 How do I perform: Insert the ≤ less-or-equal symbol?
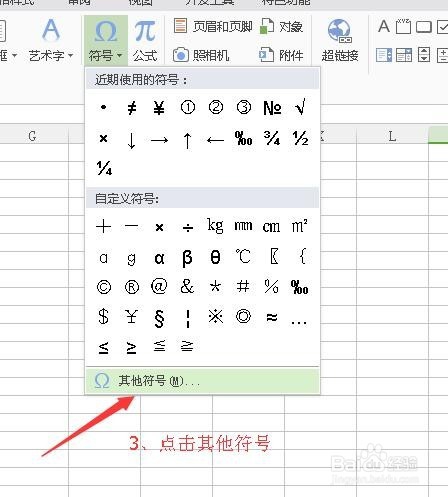[103, 348]
